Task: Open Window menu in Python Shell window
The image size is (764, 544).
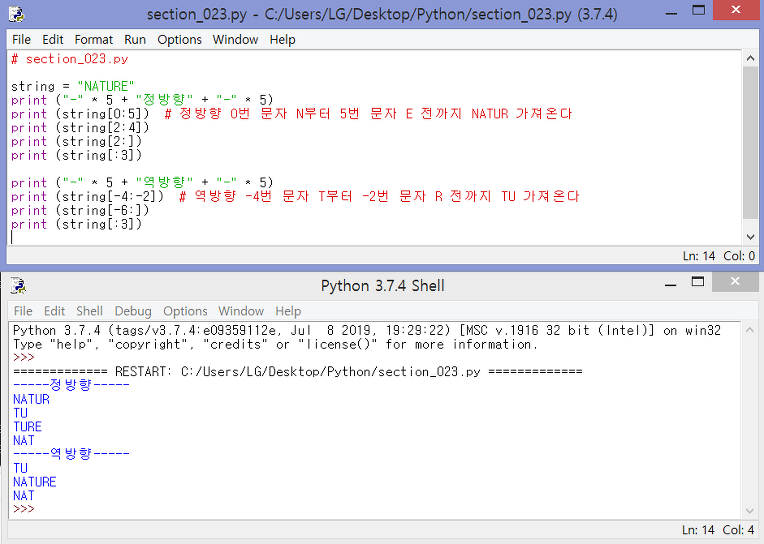Action: coord(241,311)
